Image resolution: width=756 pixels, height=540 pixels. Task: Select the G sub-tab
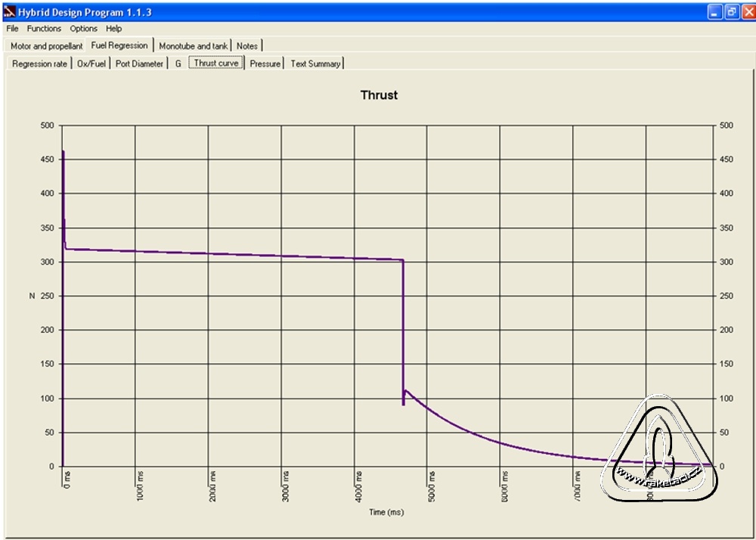178,64
